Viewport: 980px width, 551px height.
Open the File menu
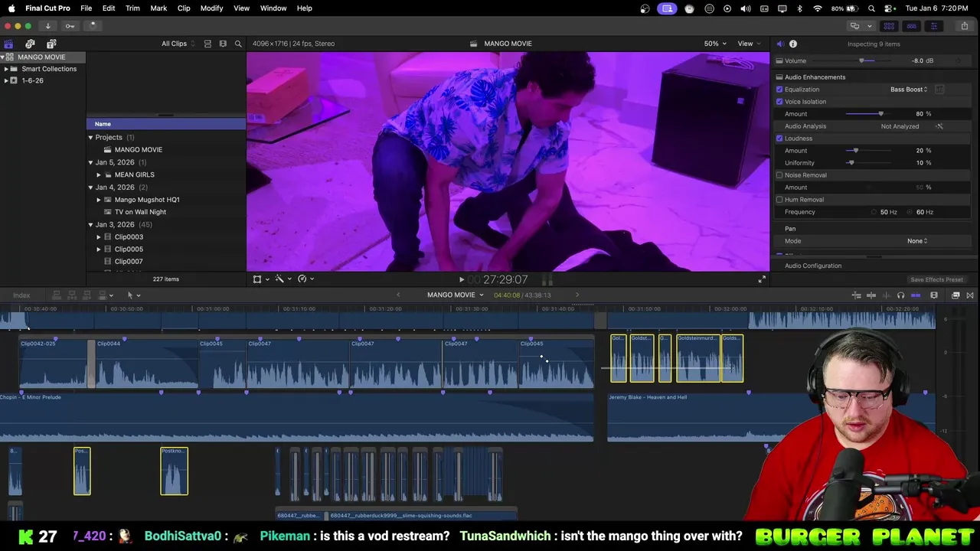click(87, 8)
